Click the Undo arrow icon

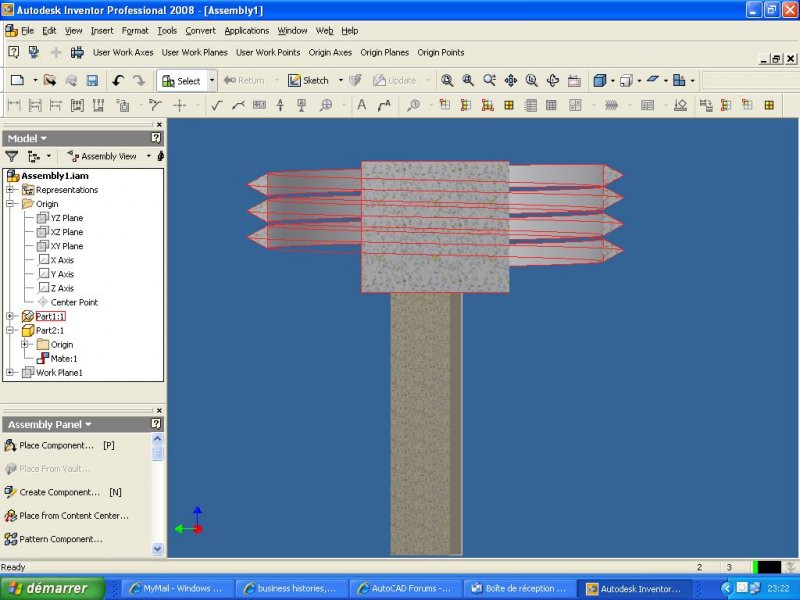118,80
